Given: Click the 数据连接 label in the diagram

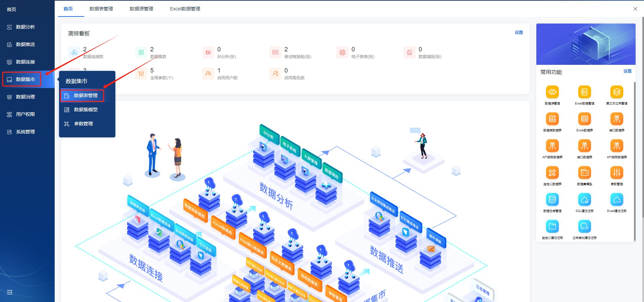Looking at the screenshot, I should point(146,268).
